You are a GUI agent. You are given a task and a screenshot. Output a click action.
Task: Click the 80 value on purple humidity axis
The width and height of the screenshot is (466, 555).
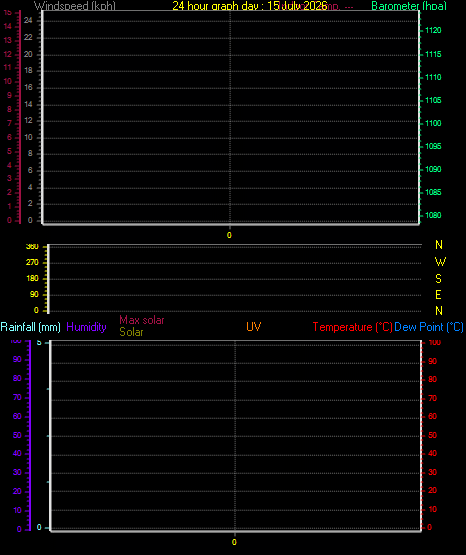coord(17,378)
